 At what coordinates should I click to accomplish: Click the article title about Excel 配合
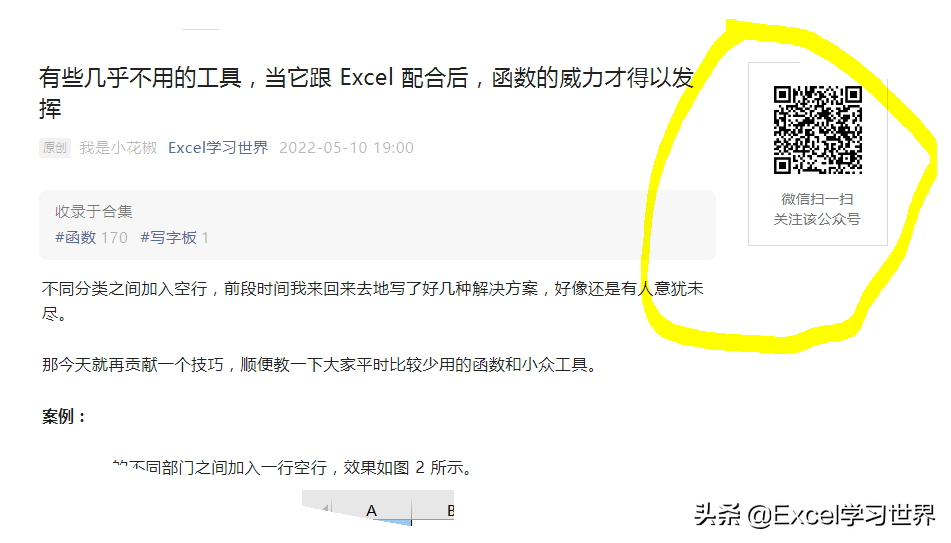[x=366, y=93]
